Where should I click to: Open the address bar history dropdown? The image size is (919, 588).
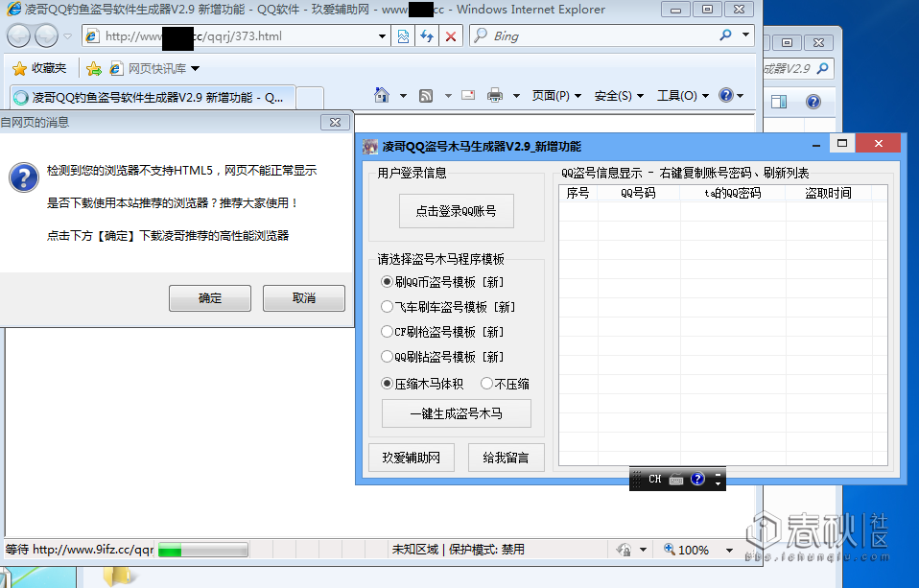[382, 36]
